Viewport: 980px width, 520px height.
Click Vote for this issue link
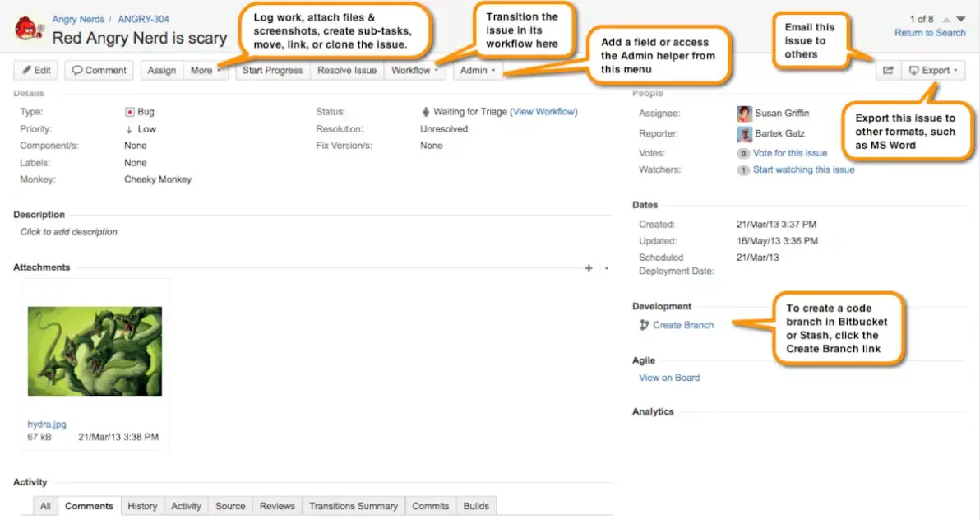(x=790, y=153)
